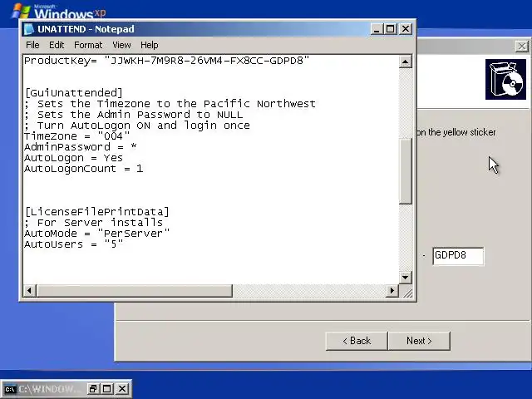Click the 'Sets the Timezone' comment line
532x399 pixels.
pos(170,104)
